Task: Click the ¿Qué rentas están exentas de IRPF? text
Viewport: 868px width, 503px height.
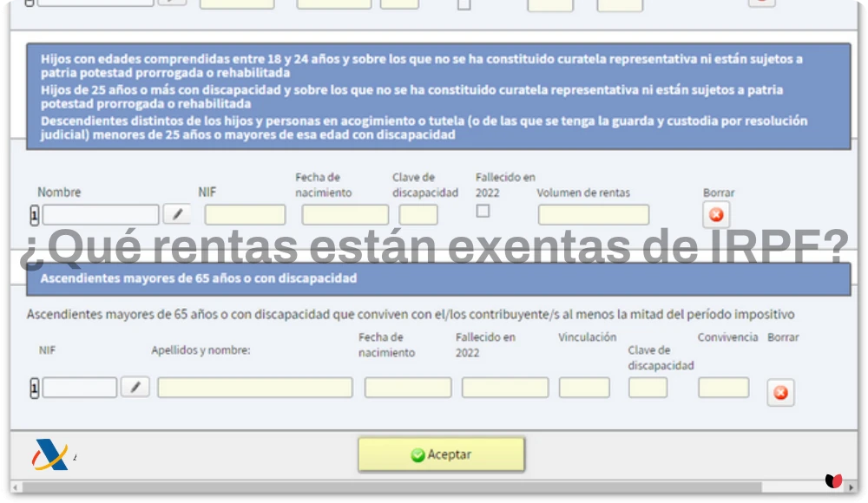Action: click(434, 246)
